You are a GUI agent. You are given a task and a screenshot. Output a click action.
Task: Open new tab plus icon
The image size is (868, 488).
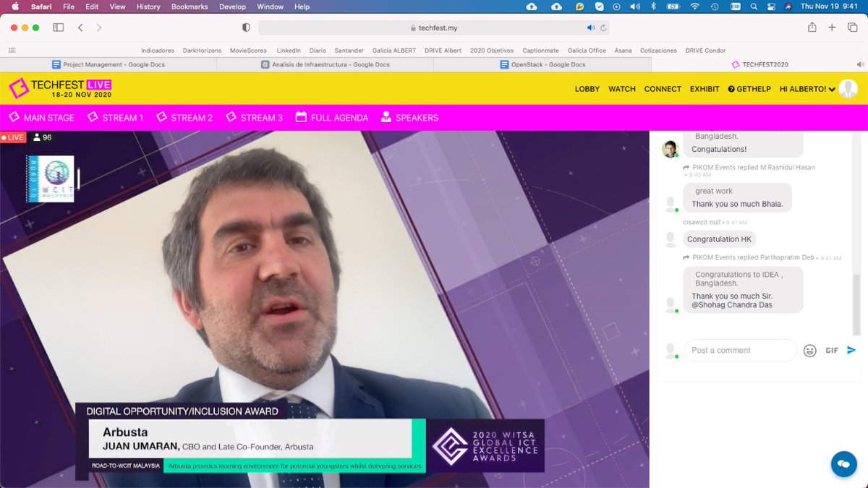click(832, 27)
